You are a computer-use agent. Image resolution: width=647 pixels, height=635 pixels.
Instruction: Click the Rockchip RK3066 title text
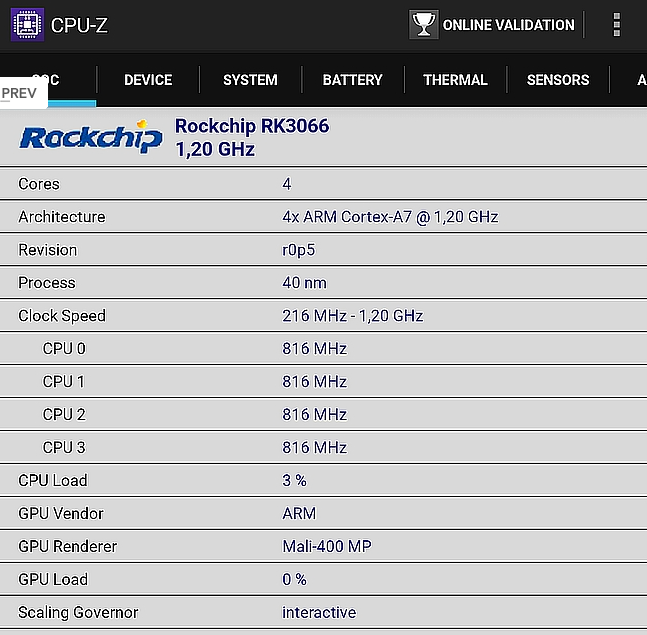252,126
